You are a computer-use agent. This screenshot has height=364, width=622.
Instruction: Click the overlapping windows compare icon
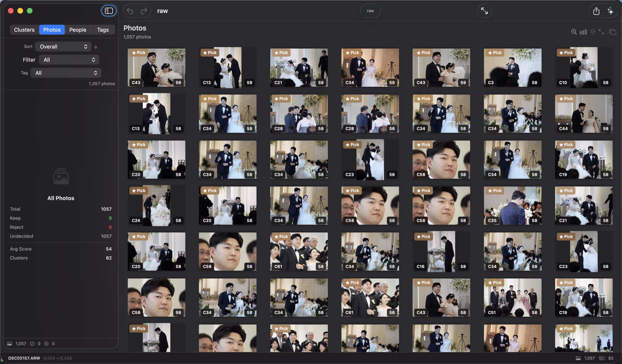612,32
